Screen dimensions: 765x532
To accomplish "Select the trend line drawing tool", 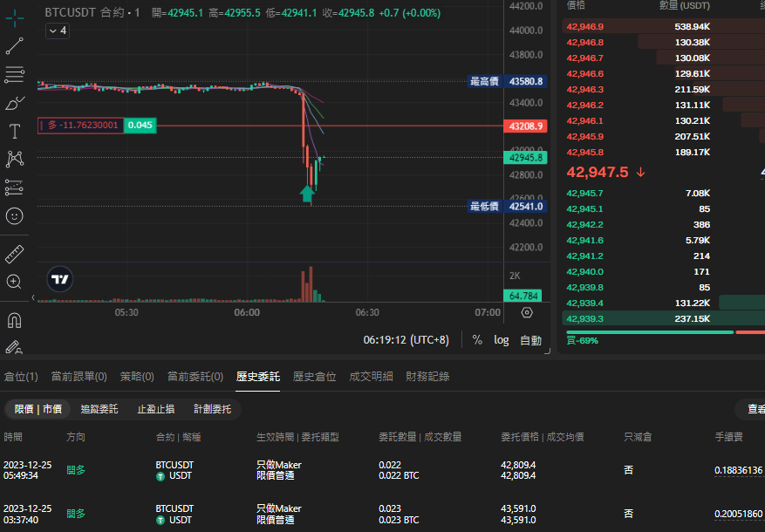I will coord(15,46).
